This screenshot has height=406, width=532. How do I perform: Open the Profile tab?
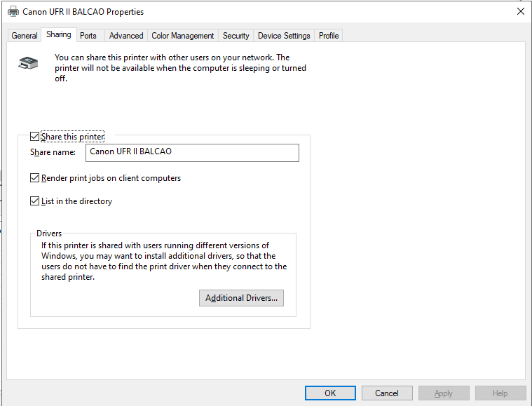click(x=329, y=36)
